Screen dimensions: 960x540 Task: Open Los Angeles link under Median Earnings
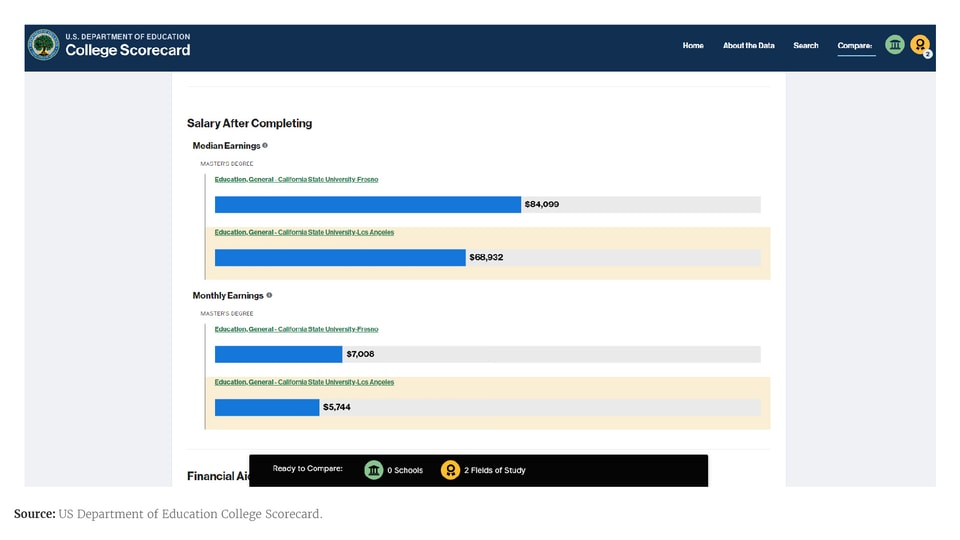coord(304,232)
